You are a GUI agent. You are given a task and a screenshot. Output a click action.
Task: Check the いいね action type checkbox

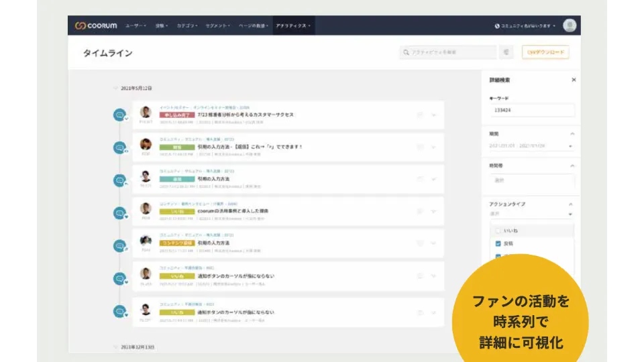coord(498,231)
